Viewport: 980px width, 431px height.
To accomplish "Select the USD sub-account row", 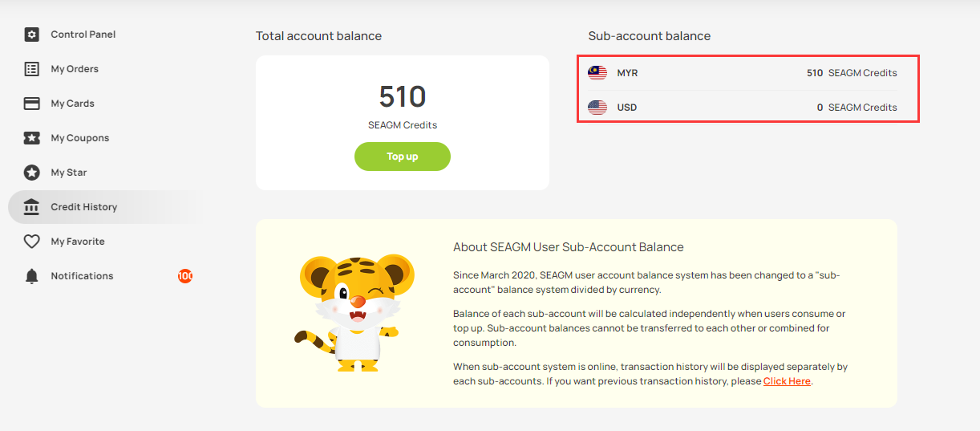I will pos(747,108).
